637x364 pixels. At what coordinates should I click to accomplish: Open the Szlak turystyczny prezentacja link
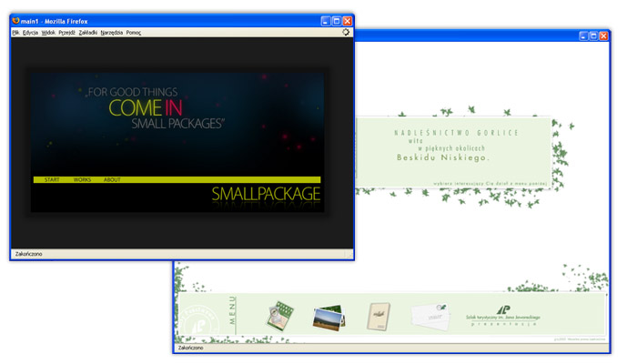pos(503,316)
